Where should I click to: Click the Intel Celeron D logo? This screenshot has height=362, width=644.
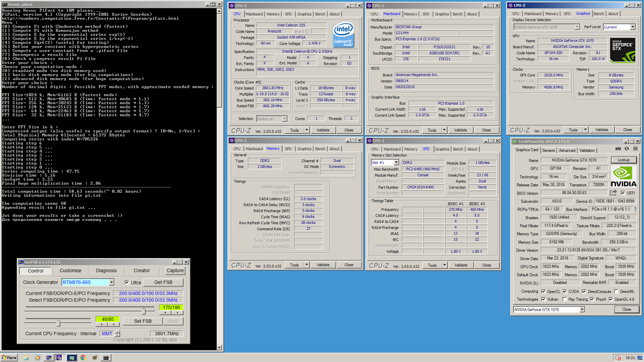[343, 35]
